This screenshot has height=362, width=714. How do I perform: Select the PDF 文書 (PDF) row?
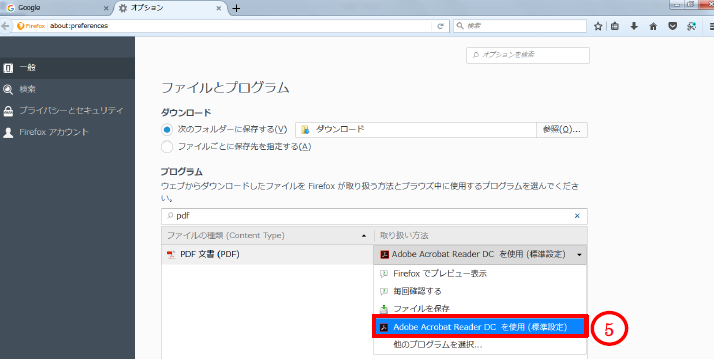(267, 255)
